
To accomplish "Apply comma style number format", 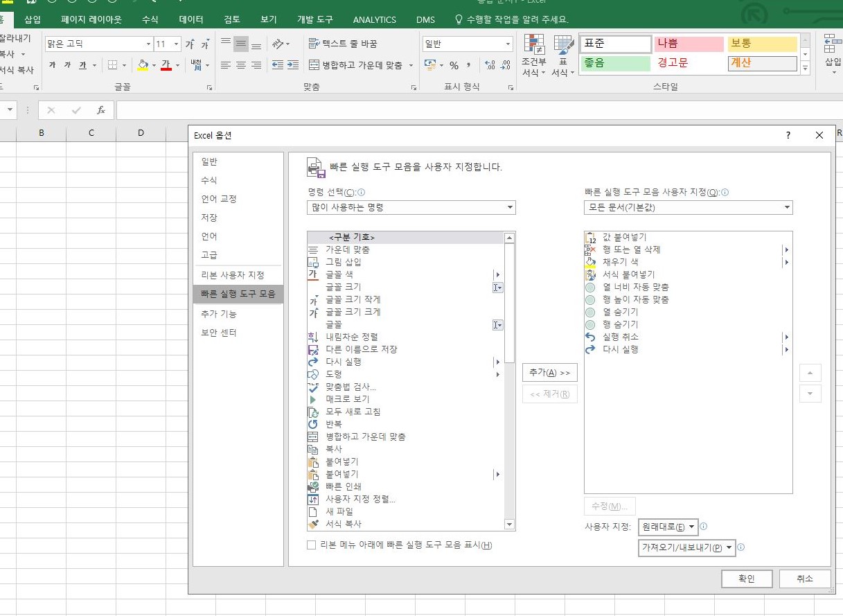I will (469, 65).
